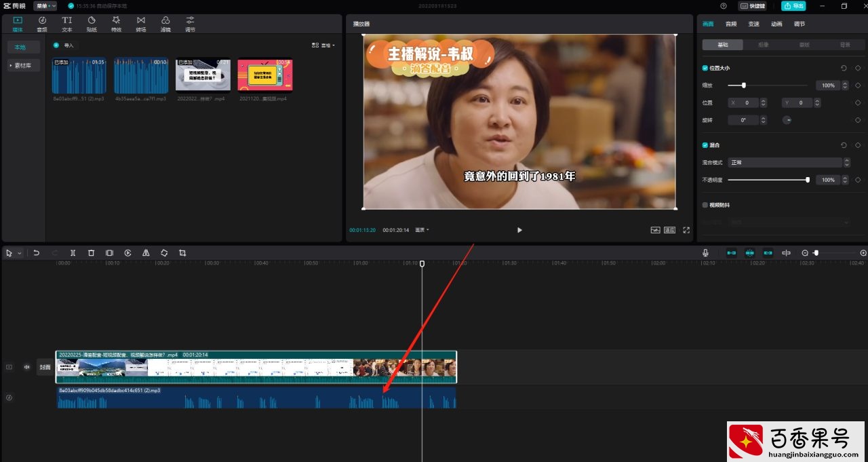Click the 不透明度 100% stepper arrows
The height and width of the screenshot is (462, 868).
coord(846,180)
